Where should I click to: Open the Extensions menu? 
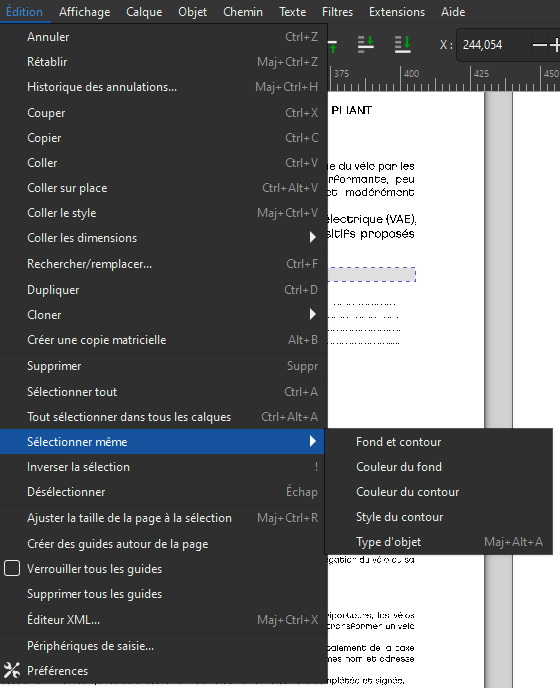point(397,12)
